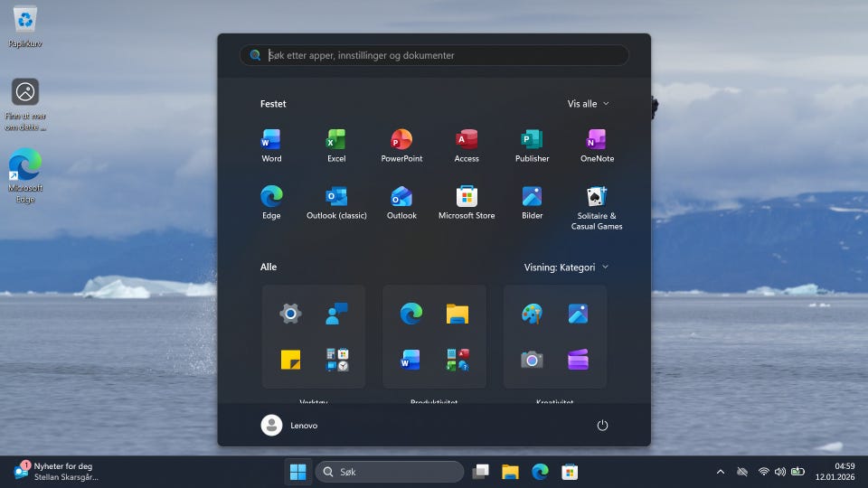The height and width of the screenshot is (488, 868).
Task: Select Papirkurv recycle bin on desktop
Action: 25,26
